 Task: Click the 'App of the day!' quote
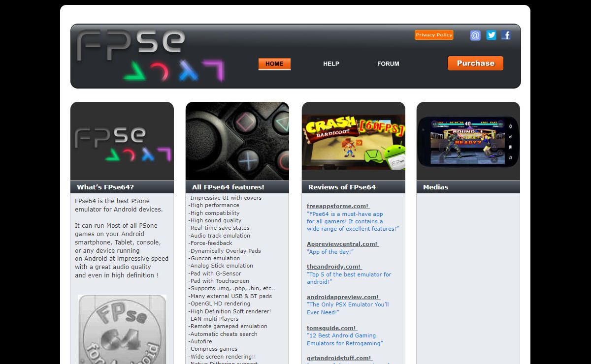[x=330, y=252]
